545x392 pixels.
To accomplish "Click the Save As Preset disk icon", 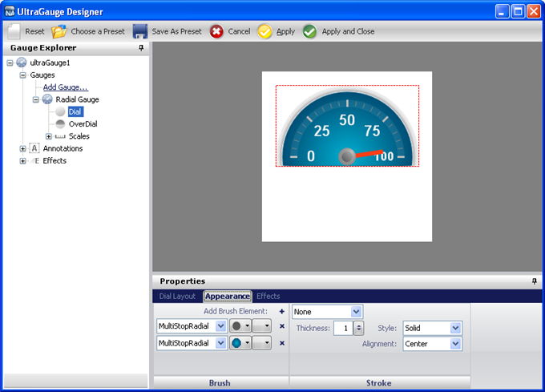I will pyautogui.click(x=140, y=31).
